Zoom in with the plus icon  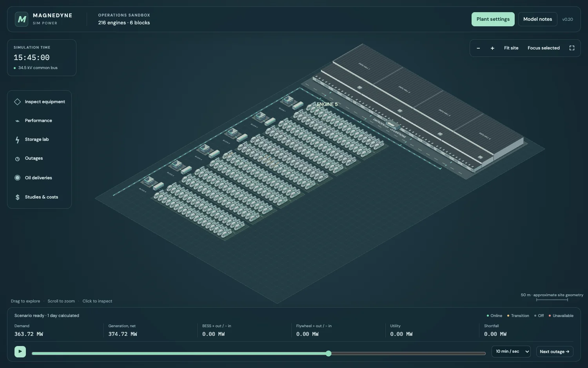492,48
